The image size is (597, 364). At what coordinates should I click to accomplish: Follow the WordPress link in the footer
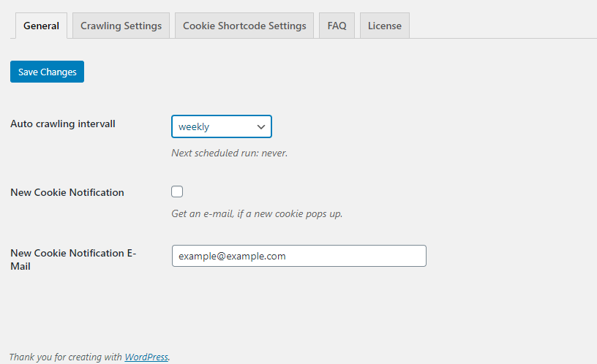tap(146, 357)
